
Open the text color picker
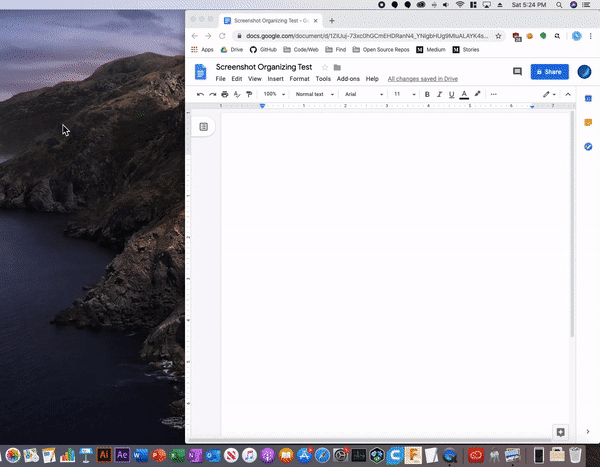464,94
